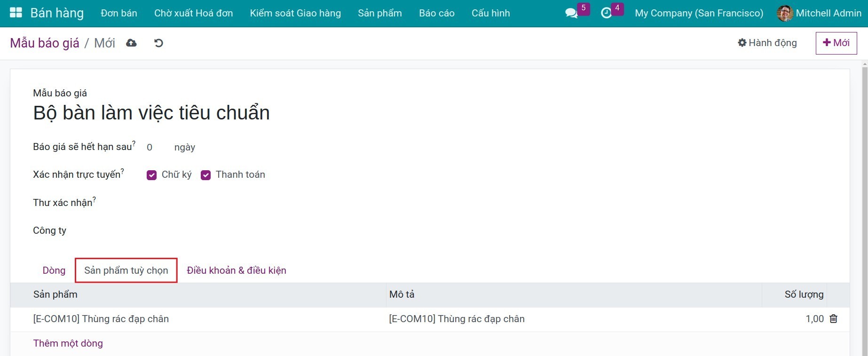The image size is (868, 356).
Task: Click the Mới create button
Action: coord(836,43)
